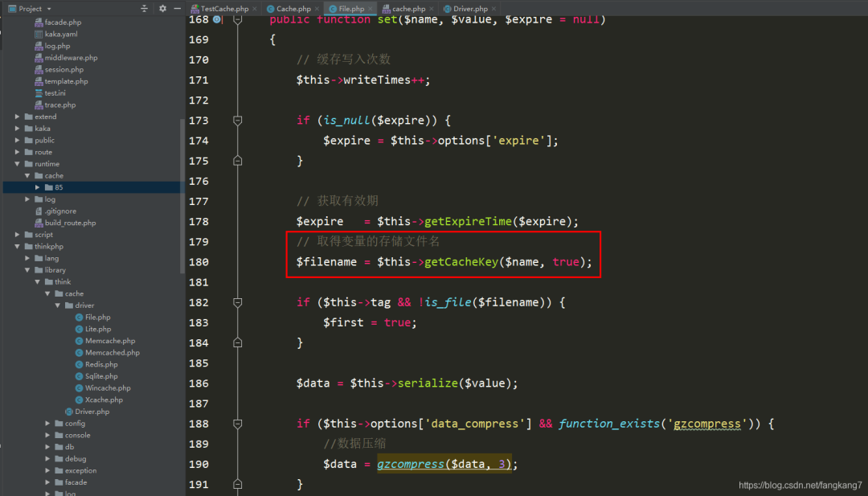Expand the config folder
The image size is (868, 496).
(47, 424)
